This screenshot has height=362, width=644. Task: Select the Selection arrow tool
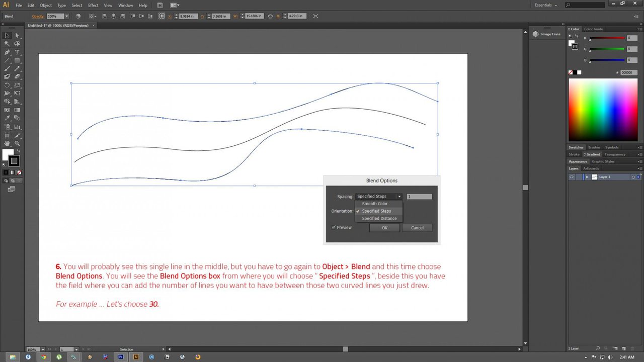click(7, 36)
